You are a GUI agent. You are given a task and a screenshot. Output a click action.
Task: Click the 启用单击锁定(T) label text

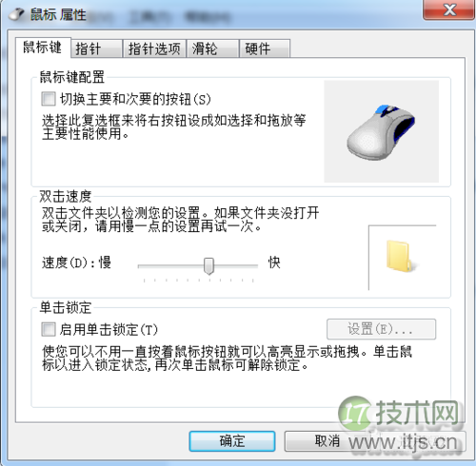(109, 330)
